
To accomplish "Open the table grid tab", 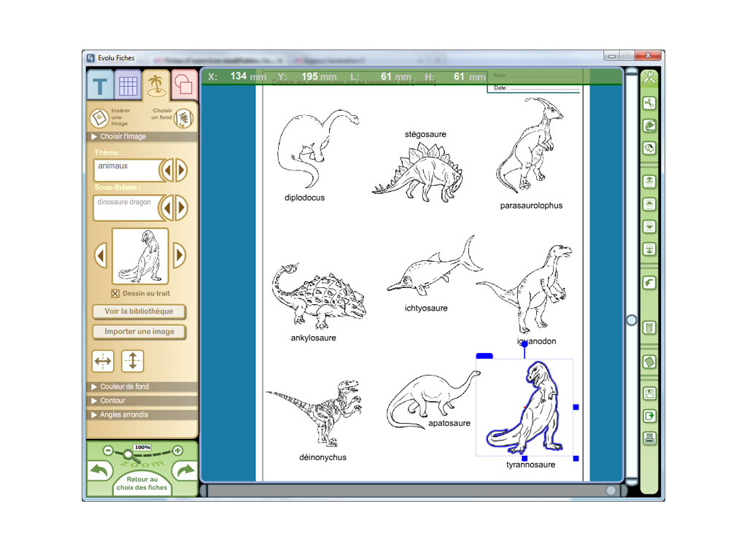I will coord(128,87).
